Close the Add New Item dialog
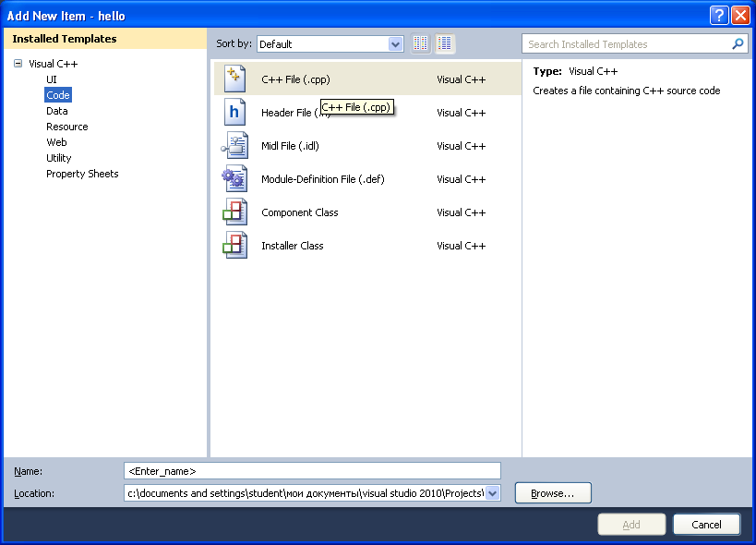756x545 pixels. click(740, 16)
